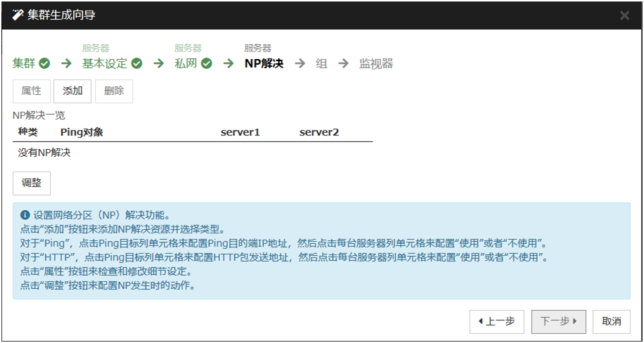Click the Ping对象 column header

point(82,132)
